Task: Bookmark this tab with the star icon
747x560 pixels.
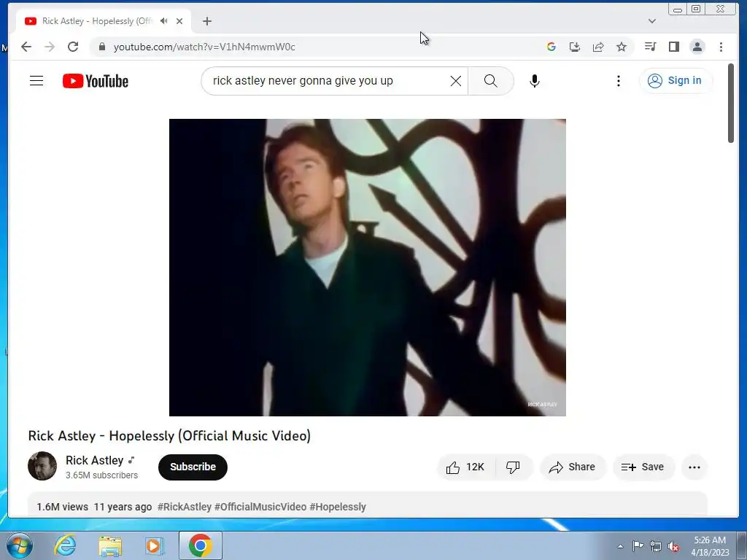Action: point(622,47)
